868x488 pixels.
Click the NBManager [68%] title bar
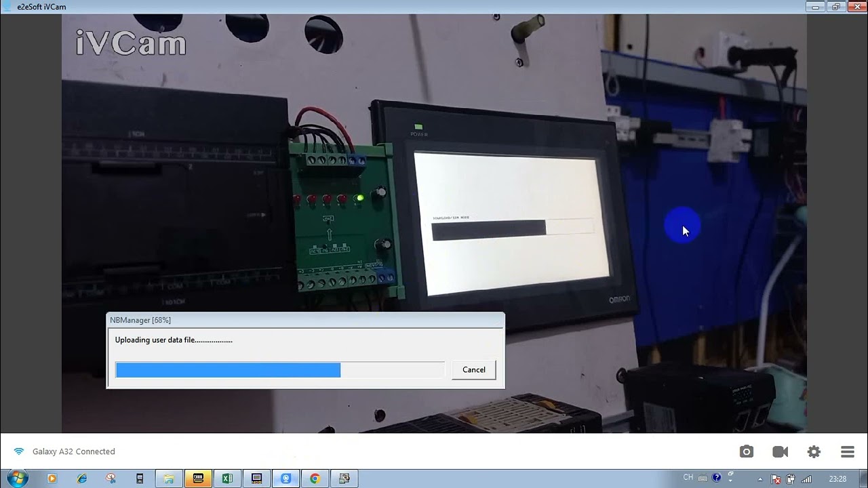[x=305, y=320]
